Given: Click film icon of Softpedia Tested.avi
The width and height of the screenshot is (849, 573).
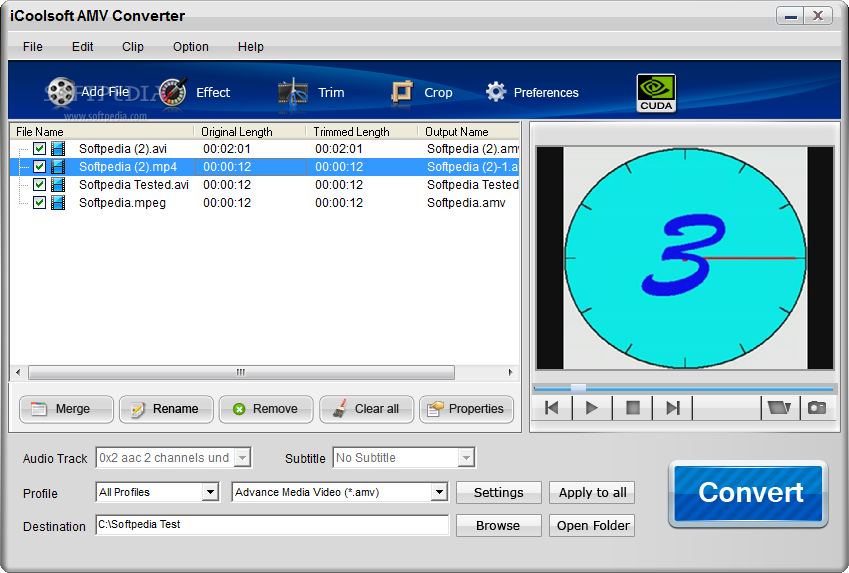Looking at the screenshot, I should [x=58, y=185].
